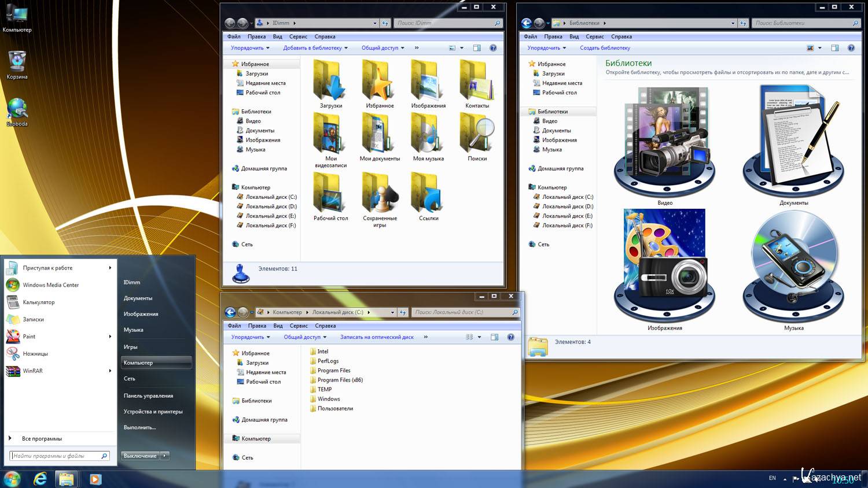Select Program Files folder in list

pos(333,371)
